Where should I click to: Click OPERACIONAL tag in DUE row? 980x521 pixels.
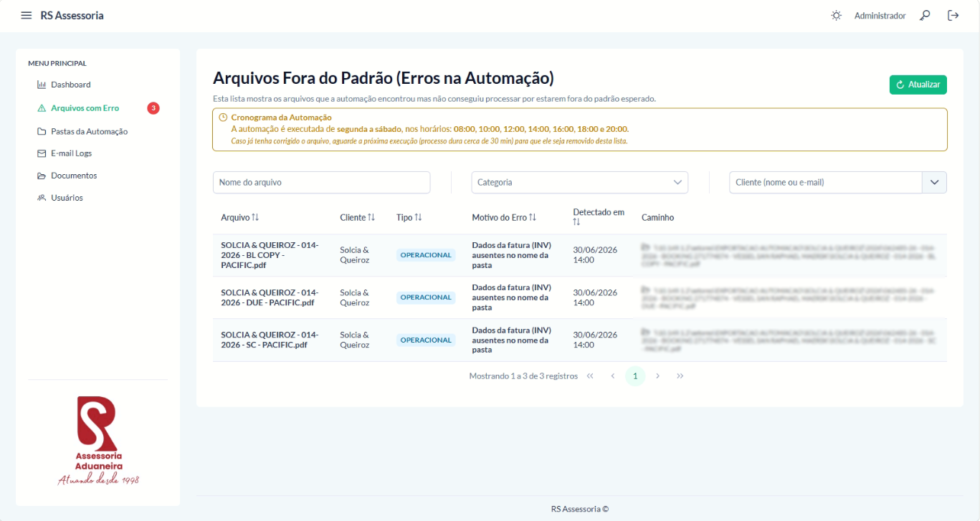coord(426,297)
